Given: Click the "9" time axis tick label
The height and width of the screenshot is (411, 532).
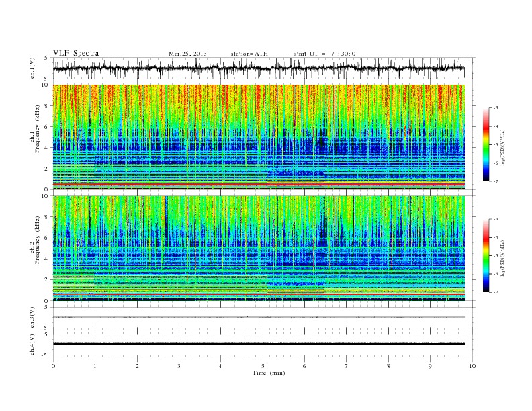Looking at the screenshot, I should [430, 366].
